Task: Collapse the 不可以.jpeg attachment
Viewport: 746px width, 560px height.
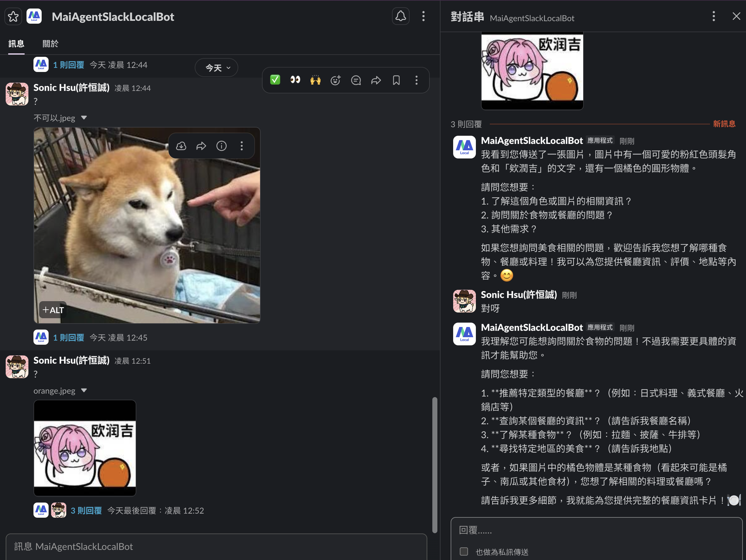Action: [x=84, y=118]
